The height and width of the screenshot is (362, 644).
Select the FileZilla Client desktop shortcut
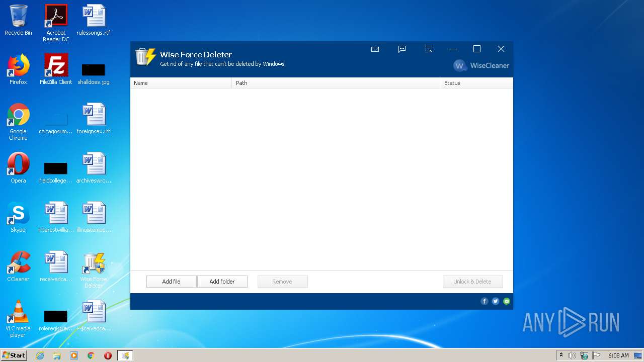click(x=56, y=69)
